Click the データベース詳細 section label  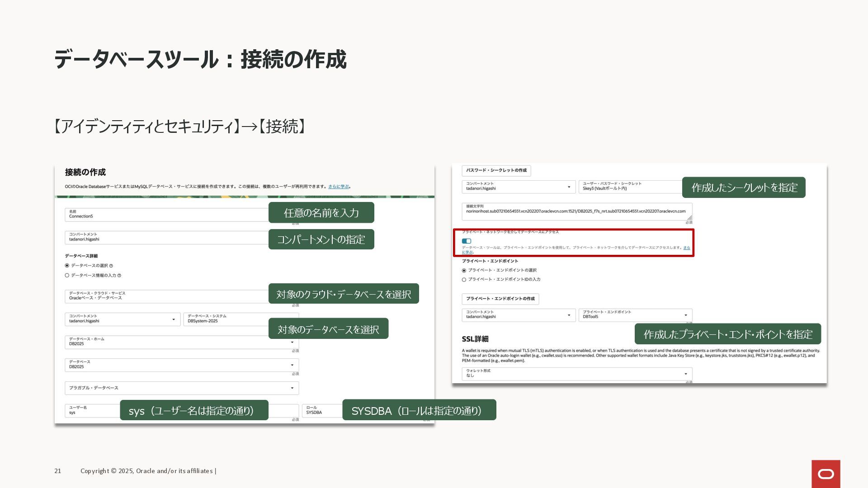(81, 256)
